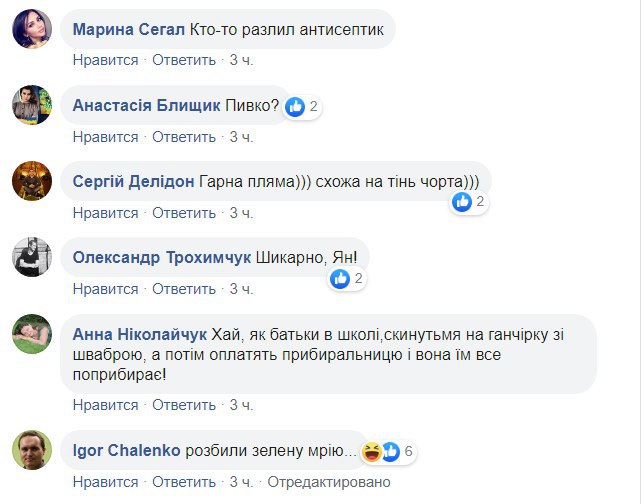
Task: Open Сергій Делідон's avatar image
Action: pos(32,182)
